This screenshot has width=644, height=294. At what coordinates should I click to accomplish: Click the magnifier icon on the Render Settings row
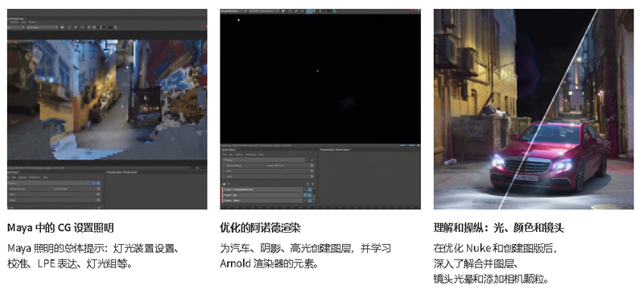(x=312, y=165)
